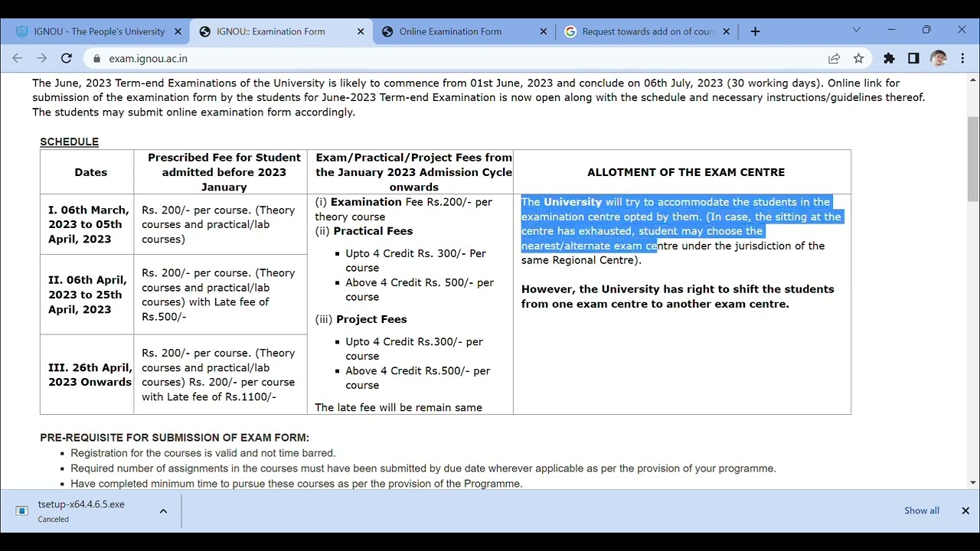The image size is (980, 551).
Task: Click the page vertical scrollbar thumb
Action: [973, 159]
